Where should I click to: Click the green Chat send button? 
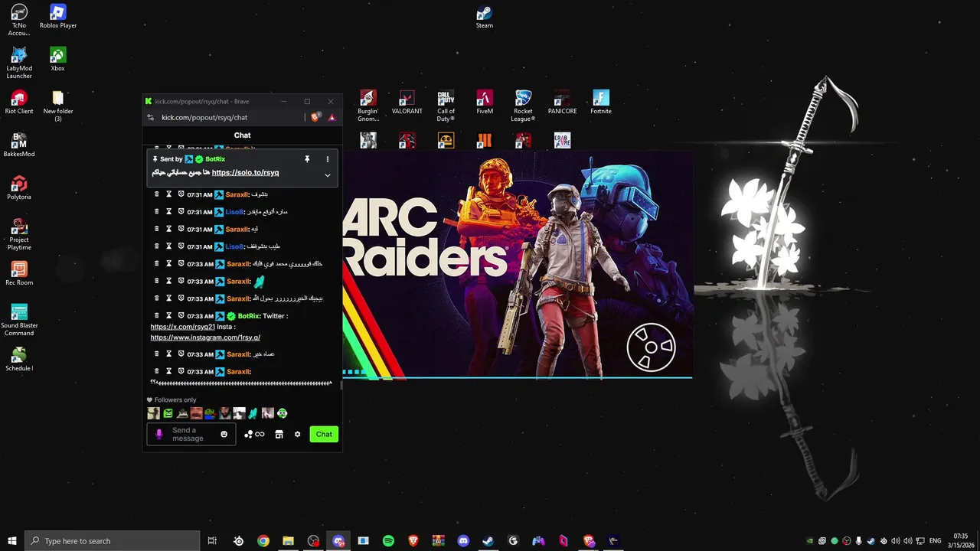(x=324, y=434)
